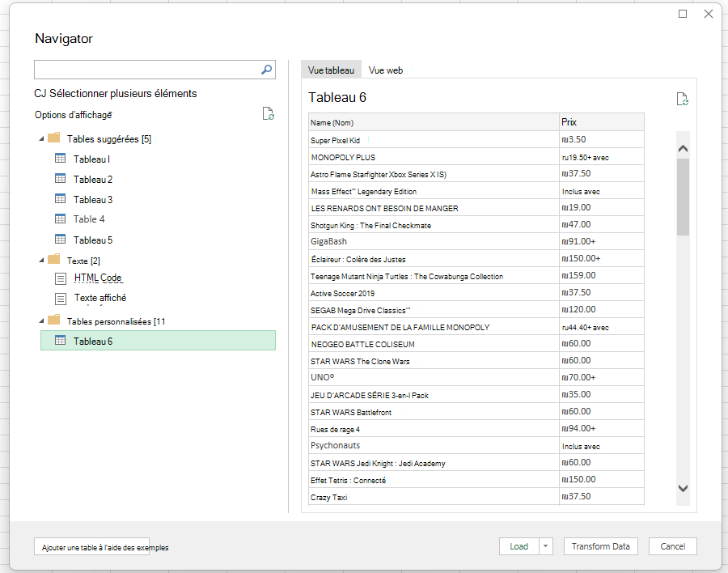Click the Crazy Taxi cell

tap(434, 497)
